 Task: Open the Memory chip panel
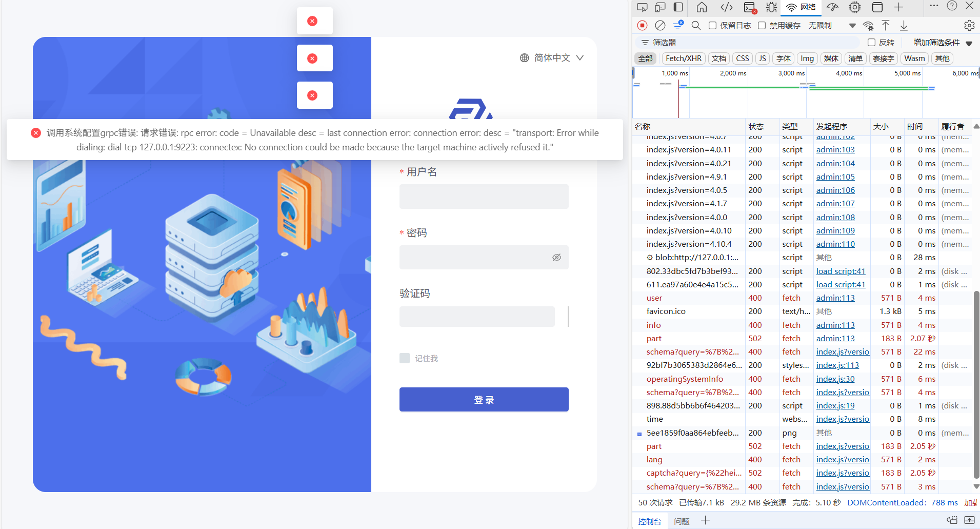(855, 7)
